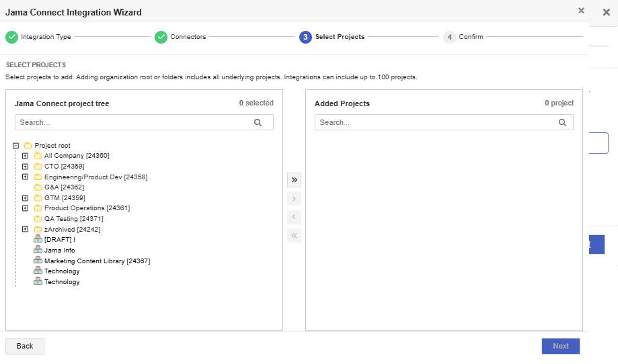Click the '0 selected' counter text
The height and width of the screenshot is (364, 618).
tap(256, 103)
